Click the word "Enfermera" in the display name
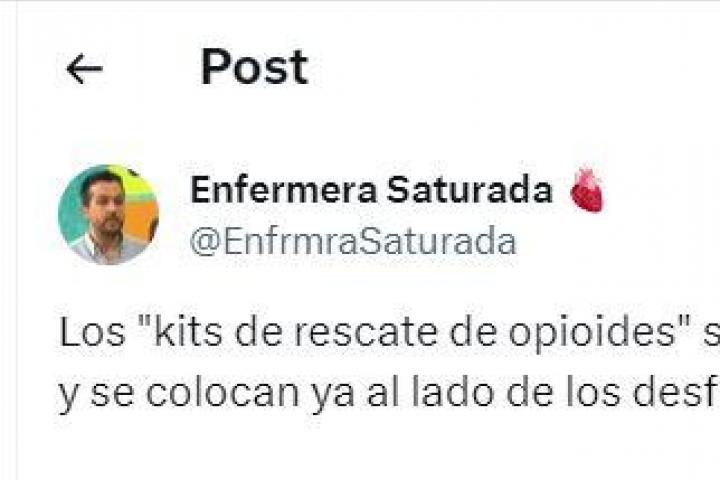 click(x=283, y=190)
